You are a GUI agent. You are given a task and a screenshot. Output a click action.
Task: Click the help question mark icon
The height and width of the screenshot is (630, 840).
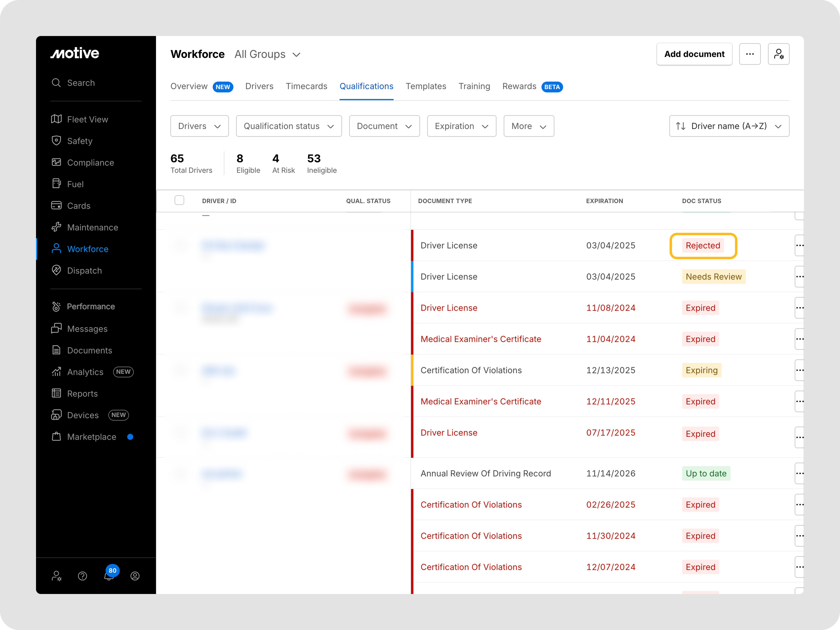pyautogui.click(x=82, y=576)
